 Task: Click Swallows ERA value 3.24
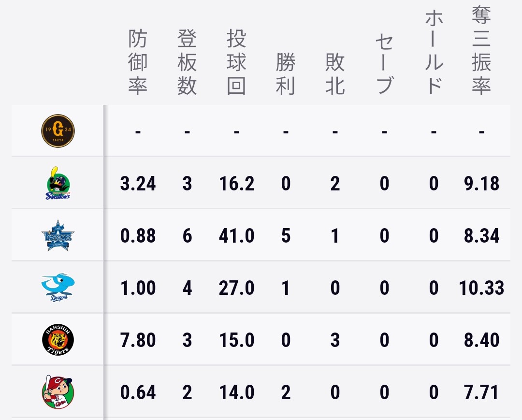point(138,183)
